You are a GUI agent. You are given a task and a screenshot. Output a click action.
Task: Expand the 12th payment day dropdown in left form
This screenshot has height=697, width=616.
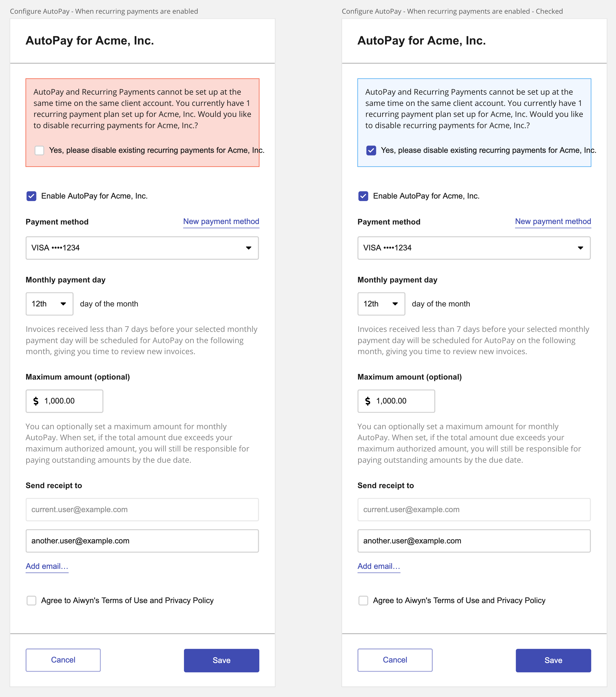[49, 304]
